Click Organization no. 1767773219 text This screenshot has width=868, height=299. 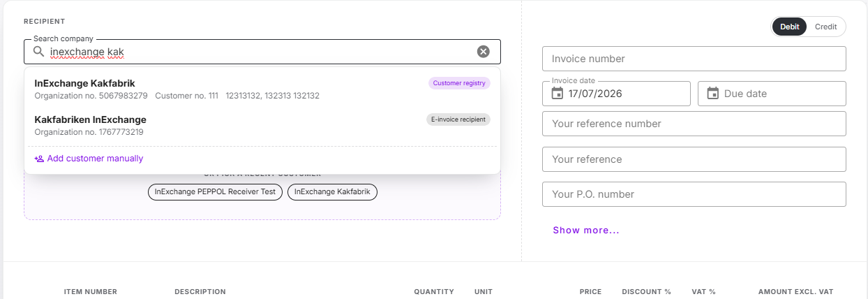89,132
